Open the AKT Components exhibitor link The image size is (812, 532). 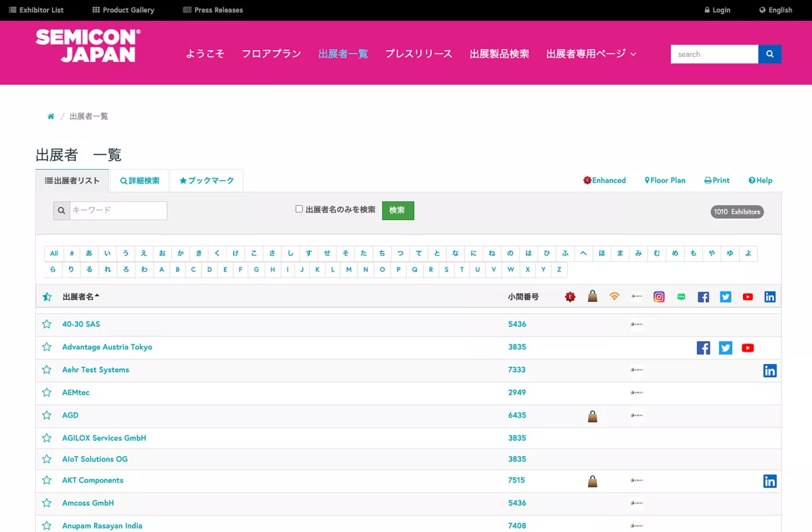coord(93,481)
